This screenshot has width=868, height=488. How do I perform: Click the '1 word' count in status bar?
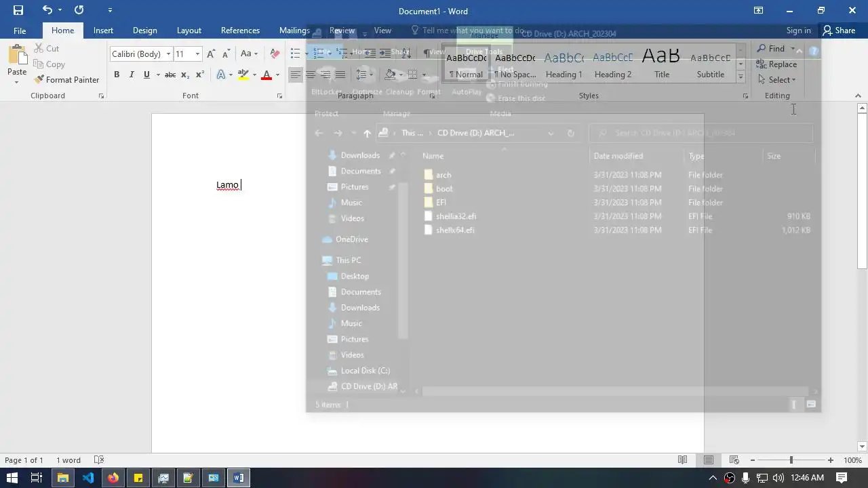pyautogui.click(x=68, y=460)
